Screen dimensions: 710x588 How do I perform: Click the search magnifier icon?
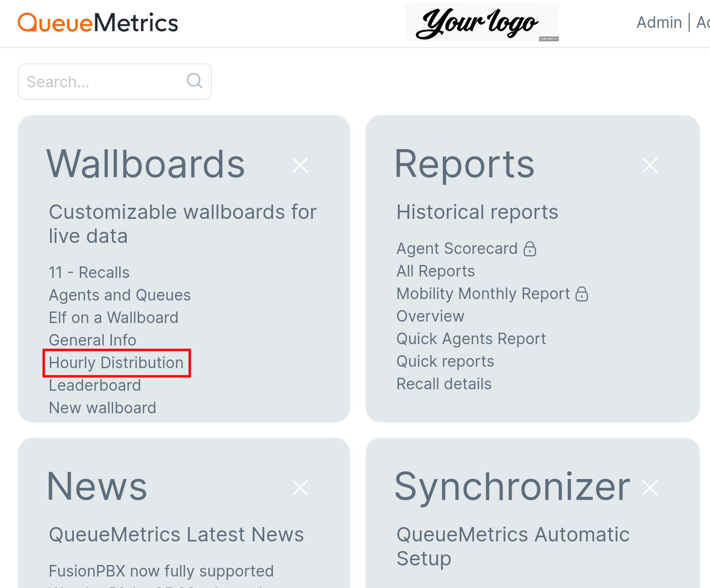click(x=195, y=81)
